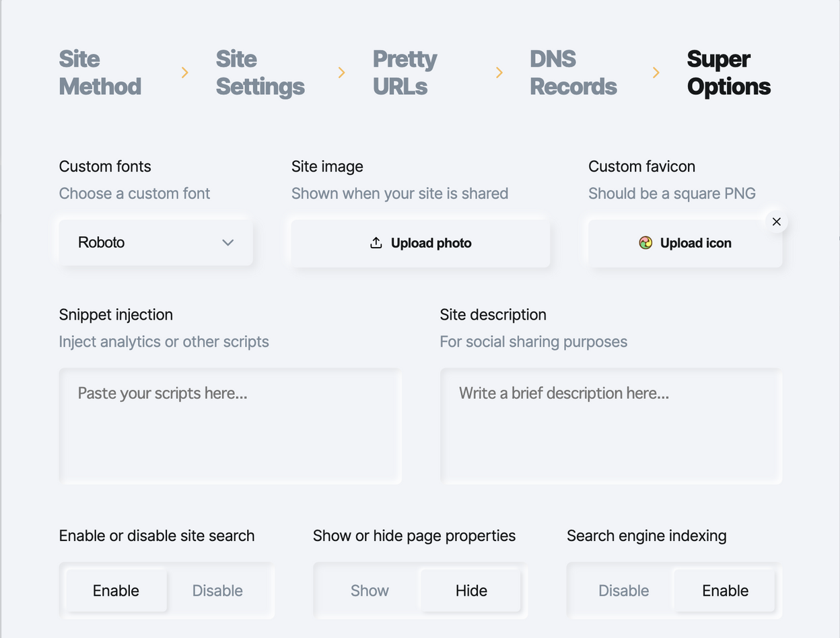Screen dimensions: 840x638
Task: Click chevron arrow after Site Method
Action: click(x=185, y=73)
